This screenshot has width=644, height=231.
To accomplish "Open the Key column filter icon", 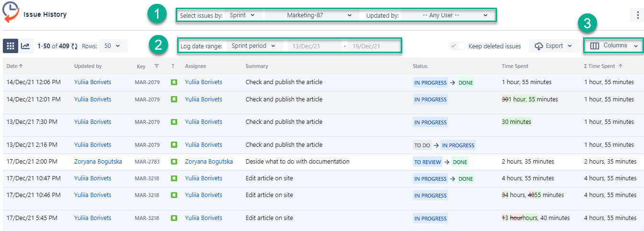I will pos(156,66).
